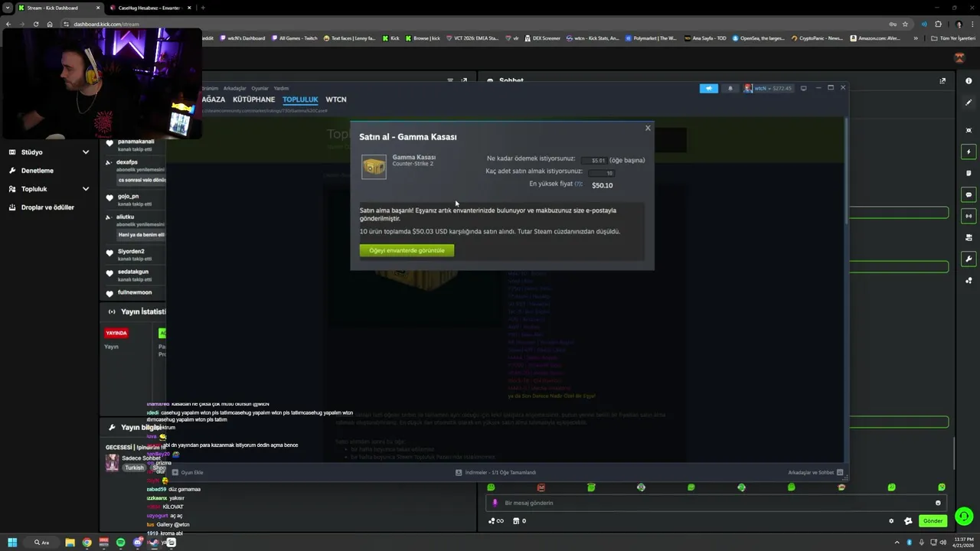Screen dimensions: 980x551
Task: Click the Gamma Kasası case thumbnail
Action: click(x=374, y=167)
